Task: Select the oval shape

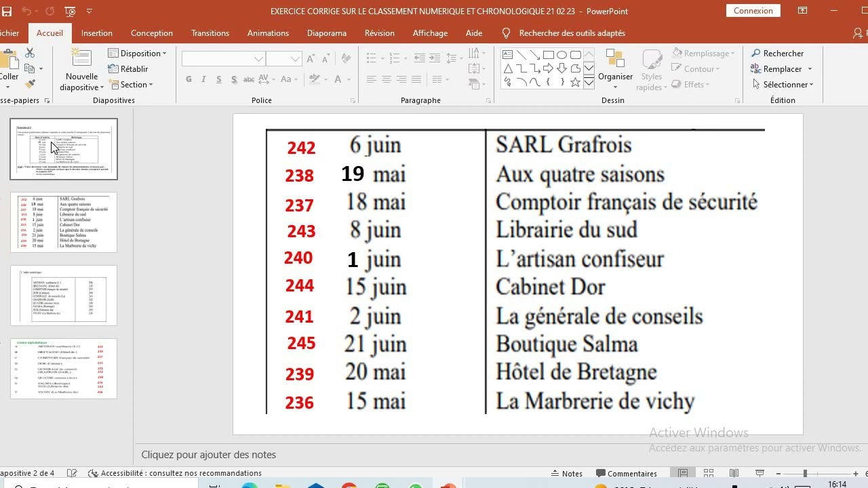Action: pos(562,55)
